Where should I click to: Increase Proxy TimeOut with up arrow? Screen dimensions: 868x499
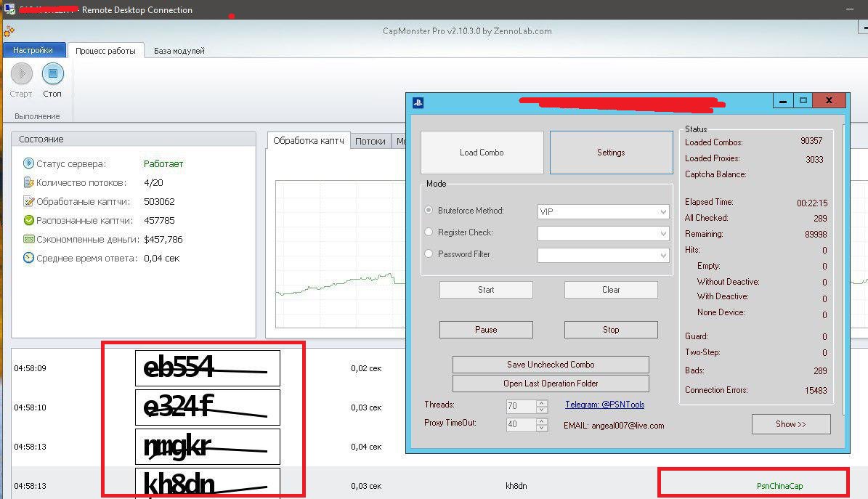[x=542, y=421]
